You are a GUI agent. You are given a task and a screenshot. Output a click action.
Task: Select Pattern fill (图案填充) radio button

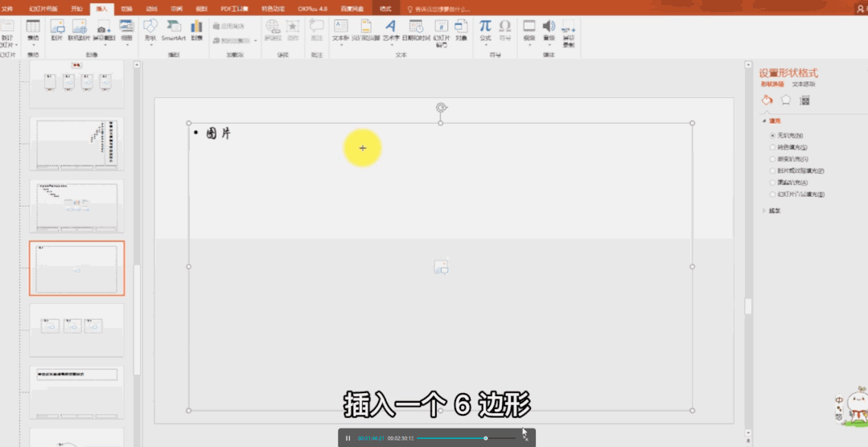pyautogui.click(x=773, y=182)
